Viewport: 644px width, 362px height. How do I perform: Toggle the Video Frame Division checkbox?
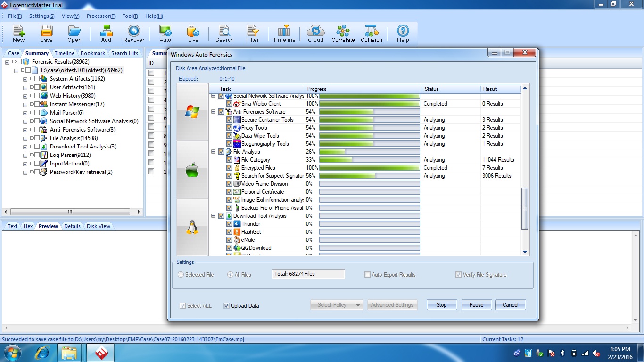229,184
